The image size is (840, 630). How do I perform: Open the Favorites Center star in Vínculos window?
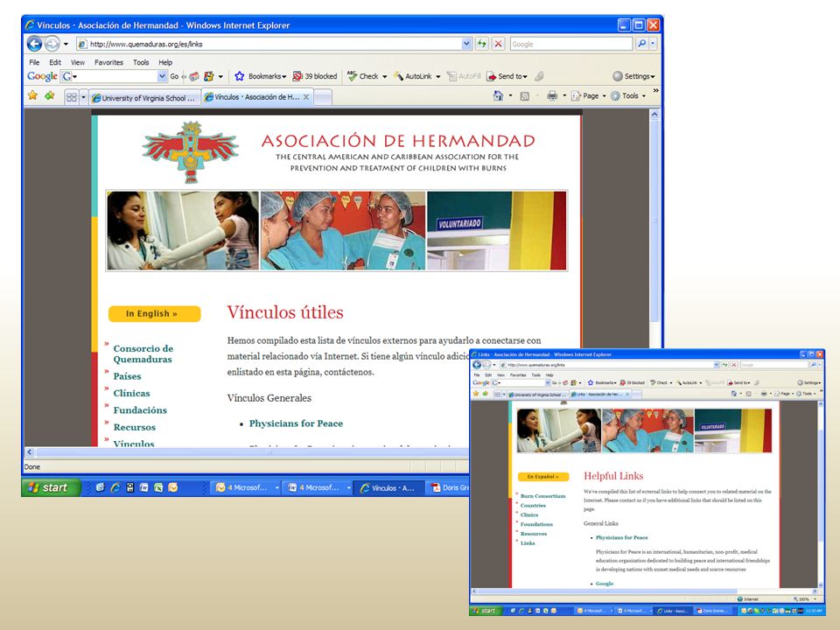click(32, 95)
